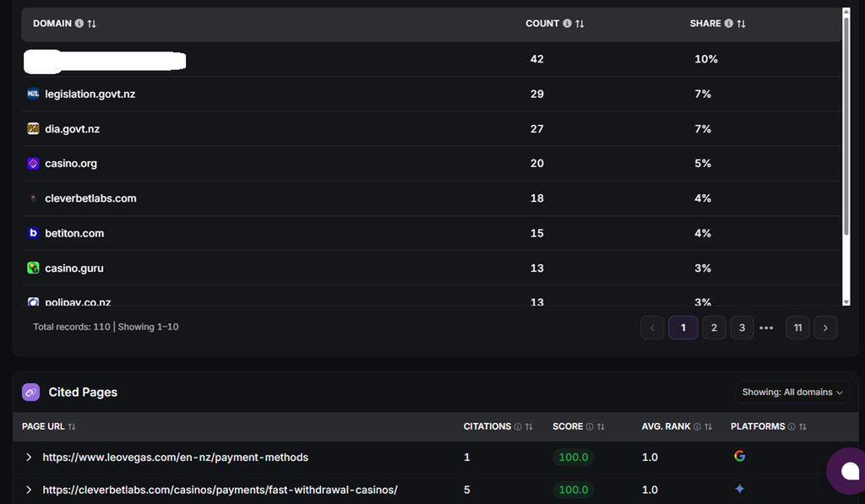Sort cited pages by Page URL arrows
The image size is (865, 504).
72,427
